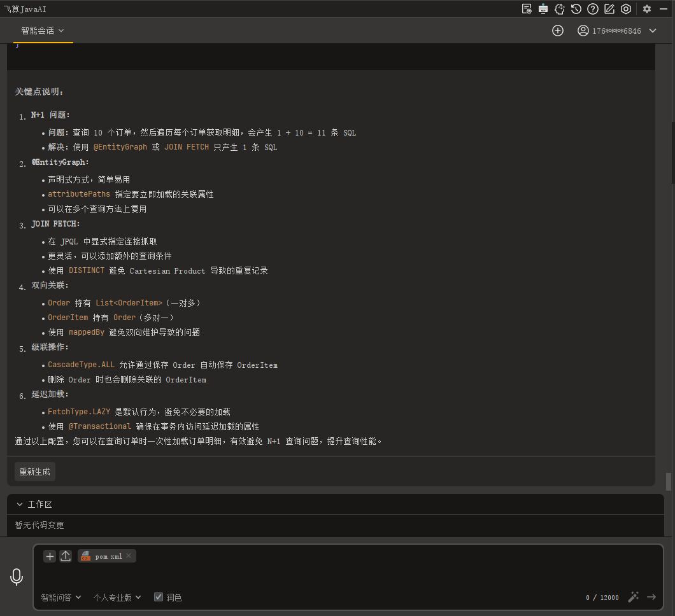The width and height of the screenshot is (675, 616).
Task: Click the message input field
Action: coord(348,577)
